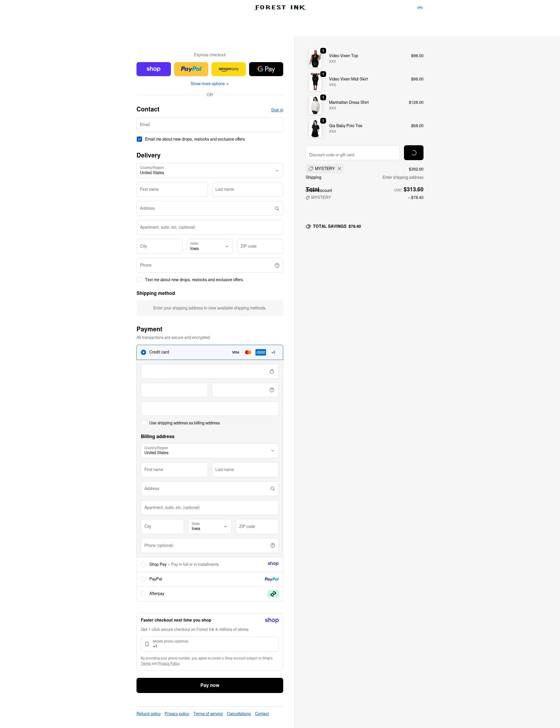
Task: Click the discount code or gift card field
Action: [352, 153]
